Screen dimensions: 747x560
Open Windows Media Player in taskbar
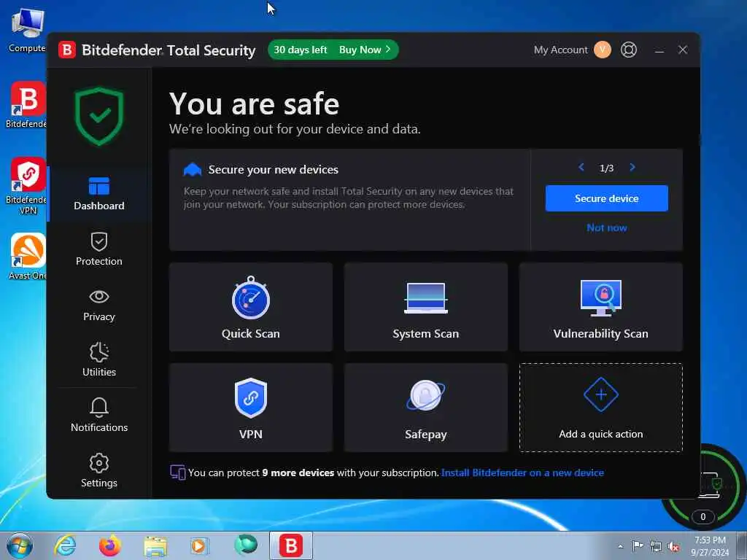point(199,545)
